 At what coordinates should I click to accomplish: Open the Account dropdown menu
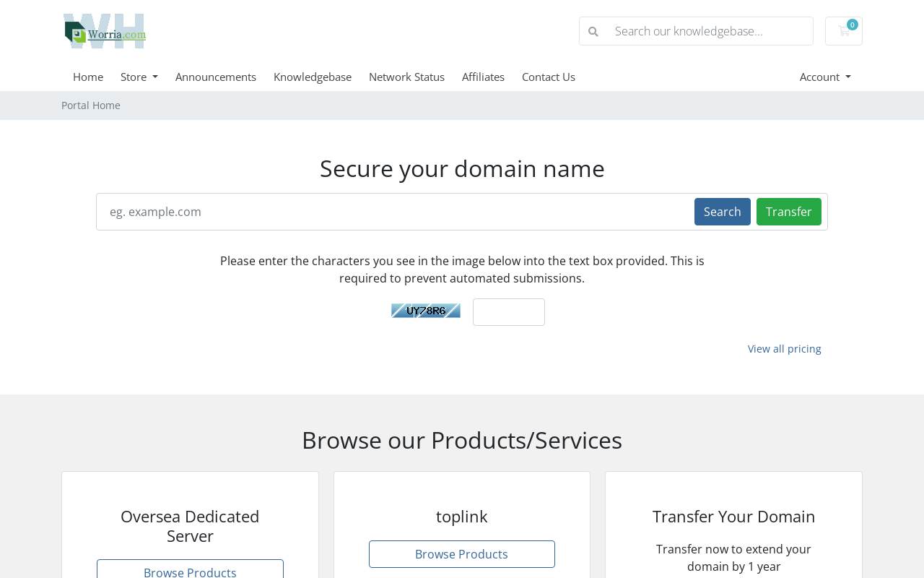pyautogui.click(x=825, y=77)
